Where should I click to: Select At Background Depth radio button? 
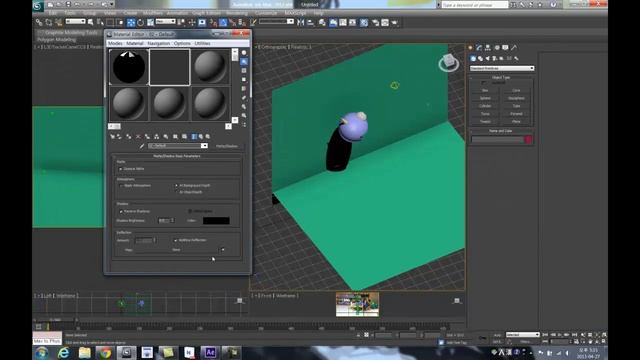176,186
